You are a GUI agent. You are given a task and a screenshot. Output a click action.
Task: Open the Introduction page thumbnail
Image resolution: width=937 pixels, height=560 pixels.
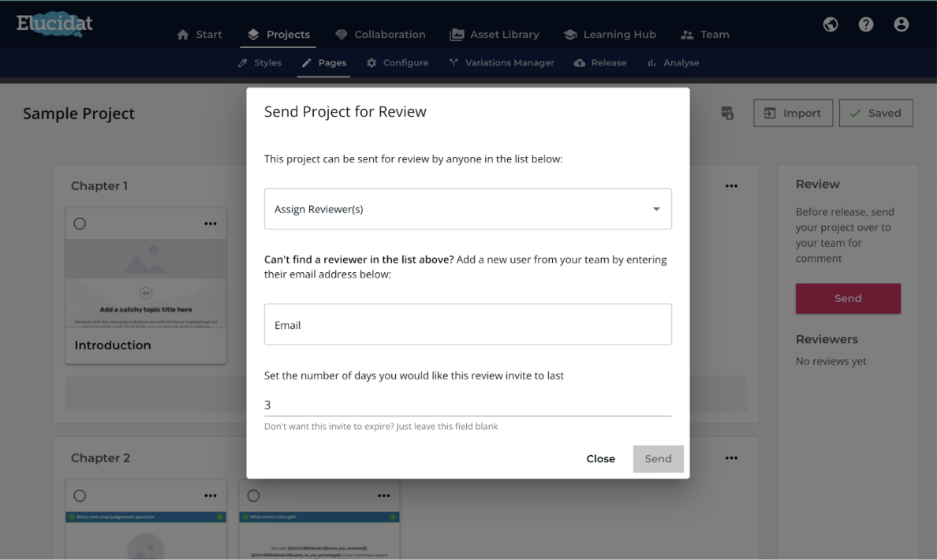[x=146, y=282]
